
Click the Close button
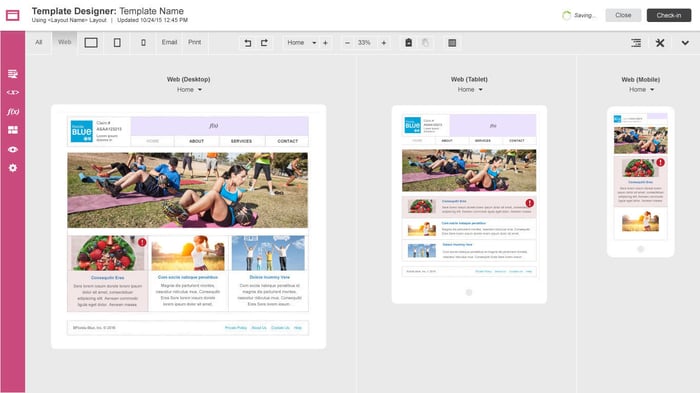(623, 15)
